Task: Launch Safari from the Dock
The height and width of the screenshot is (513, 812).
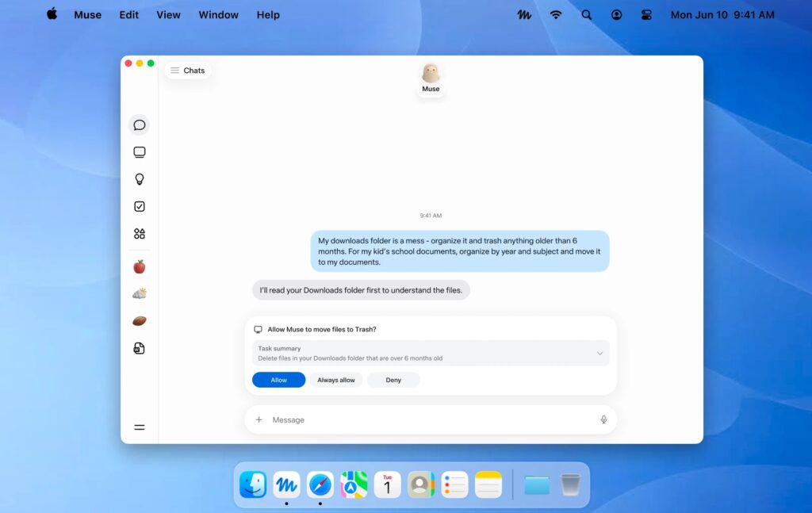Action: (320, 485)
